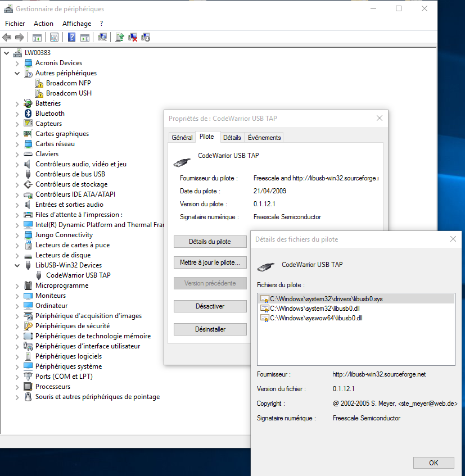Click the action pane toggle toolbar icon
The image size is (465, 476).
85,38
